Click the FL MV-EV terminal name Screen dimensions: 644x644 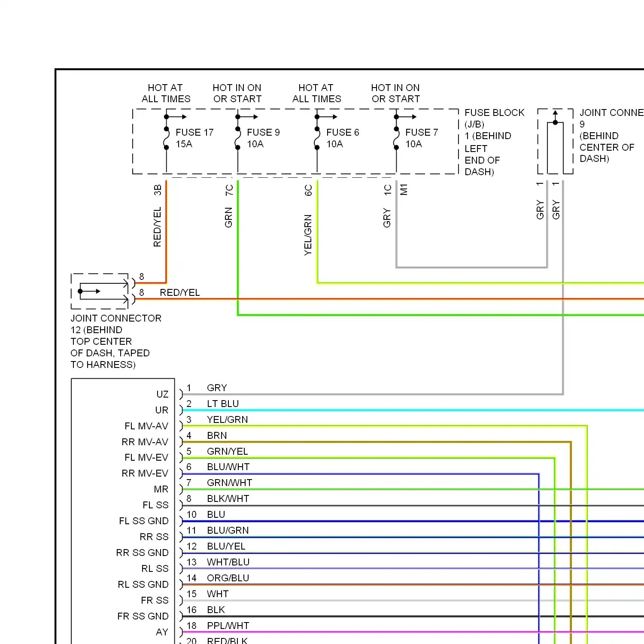146,457
